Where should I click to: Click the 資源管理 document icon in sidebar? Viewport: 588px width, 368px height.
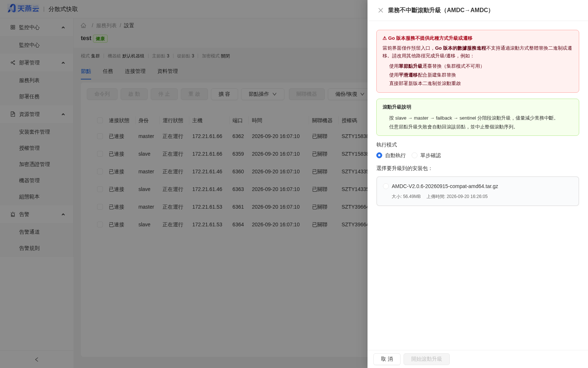[x=13, y=114]
